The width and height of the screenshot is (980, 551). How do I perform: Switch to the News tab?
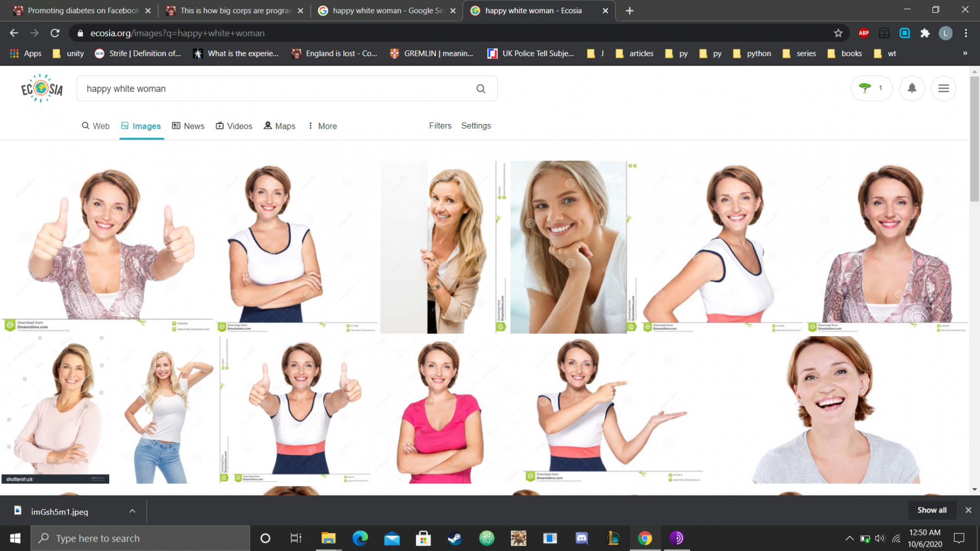tap(189, 126)
